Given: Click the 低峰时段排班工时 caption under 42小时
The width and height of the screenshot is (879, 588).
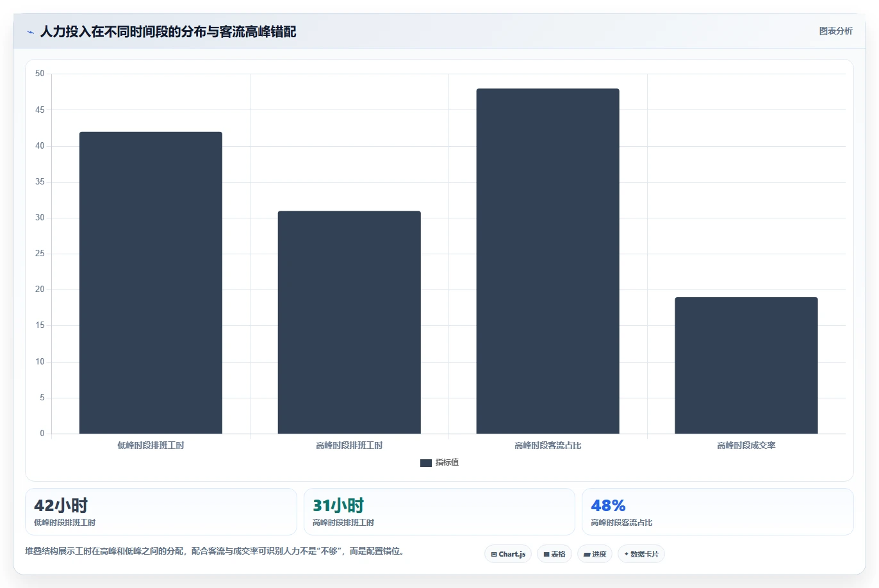Looking at the screenshot, I should [65, 523].
